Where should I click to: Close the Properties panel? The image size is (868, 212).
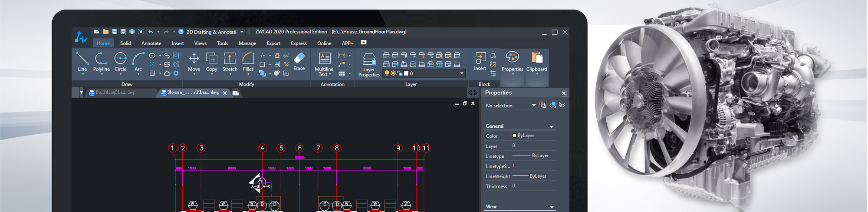564,93
